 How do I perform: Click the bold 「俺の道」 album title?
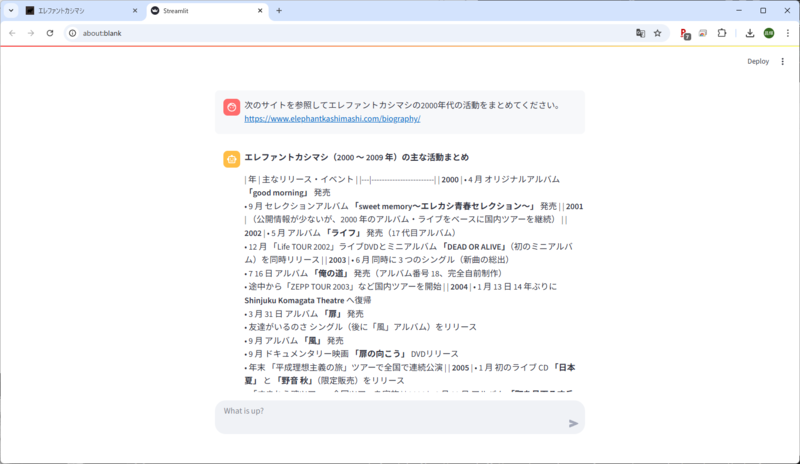click(x=330, y=273)
